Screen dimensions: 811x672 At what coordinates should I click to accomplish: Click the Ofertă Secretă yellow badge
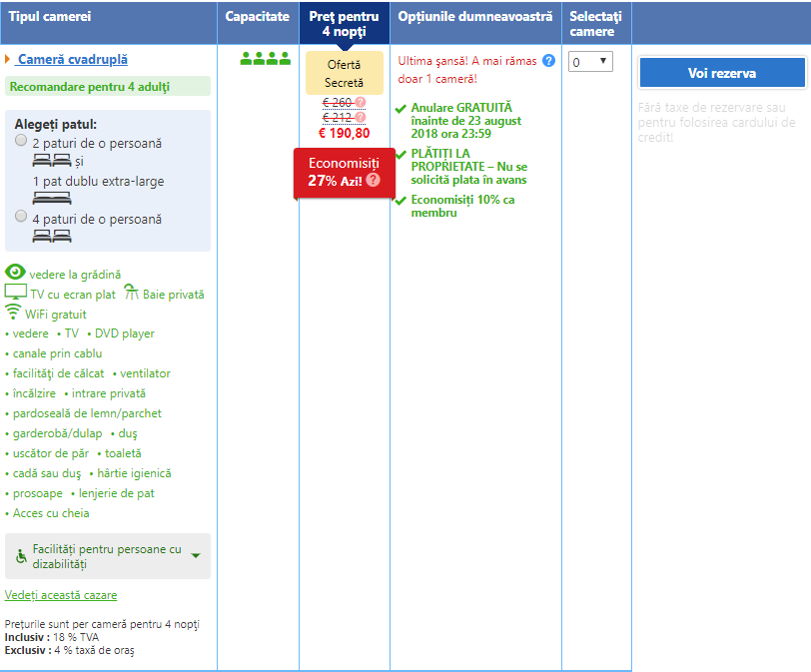[x=344, y=73]
